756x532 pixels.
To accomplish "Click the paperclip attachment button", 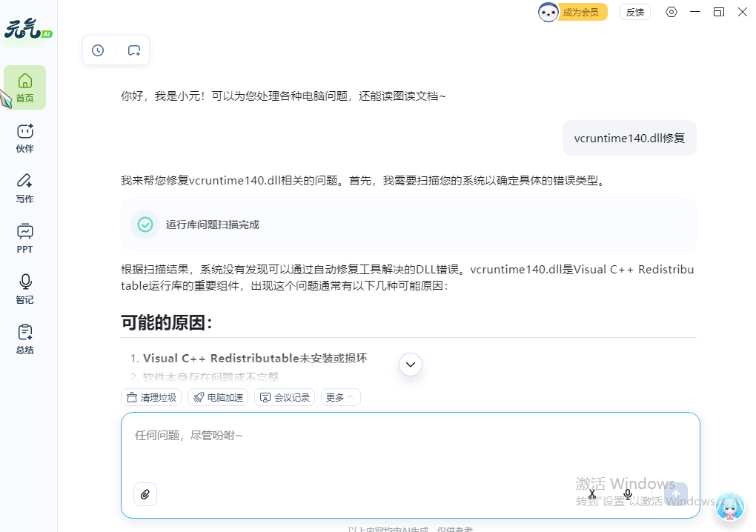I will tap(145, 494).
